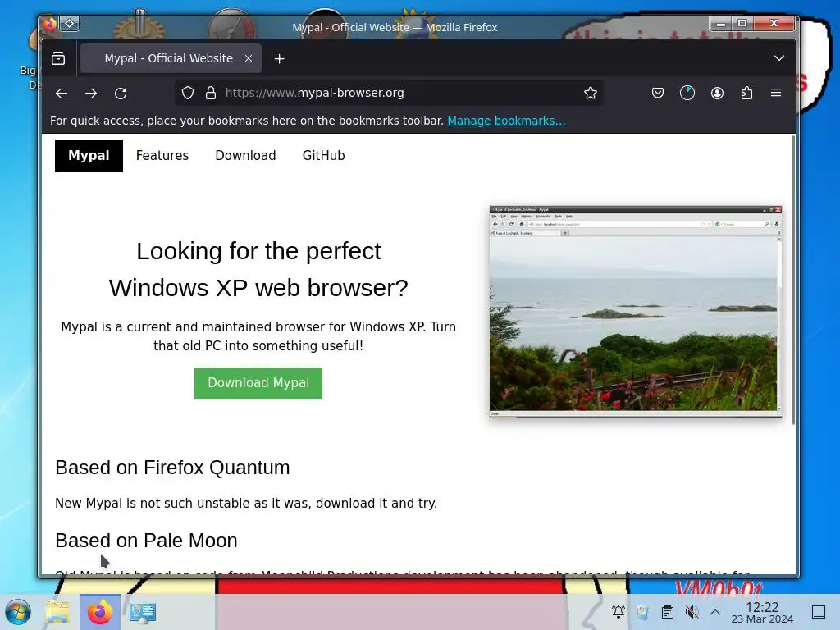The height and width of the screenshot is (630, 840).
Task: Expand hidden system tray icons arrow
Action: (715, 612)
